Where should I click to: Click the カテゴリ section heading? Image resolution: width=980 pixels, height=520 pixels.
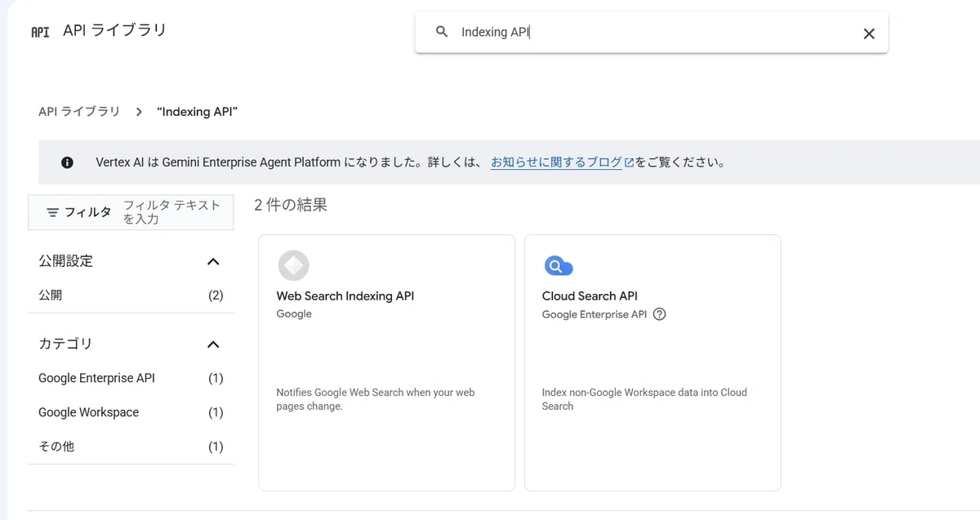pyautogui.click(x=66, y=344)
